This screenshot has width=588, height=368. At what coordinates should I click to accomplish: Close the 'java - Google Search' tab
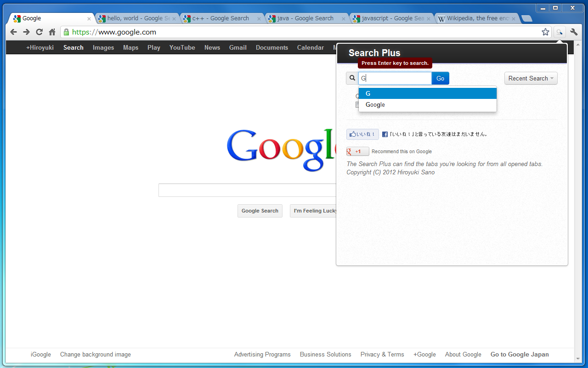tap(344, 19)
